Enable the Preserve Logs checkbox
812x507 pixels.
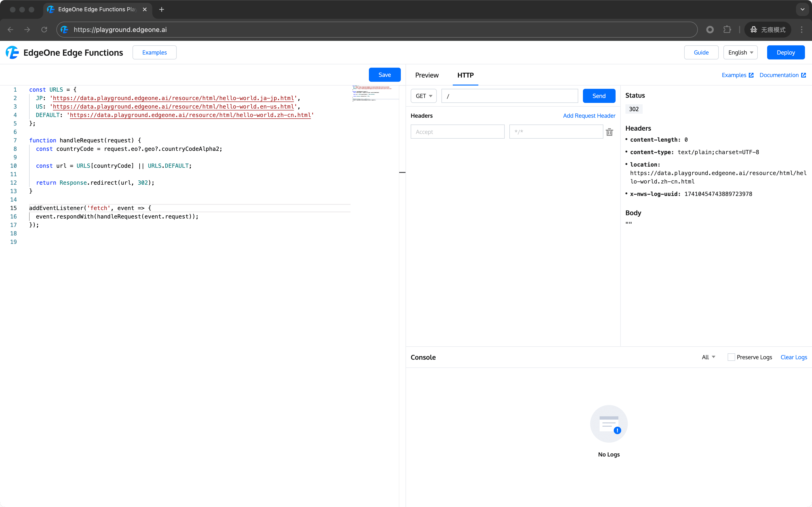coord(731,357)
